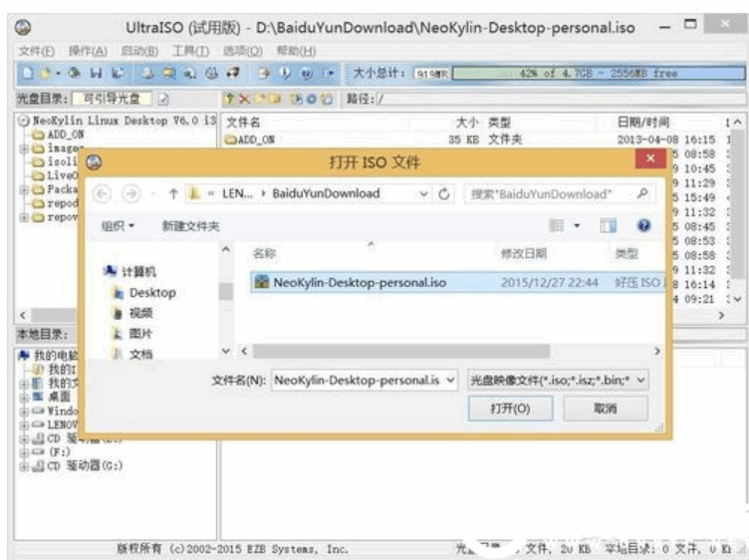Click the delete red X icon in image toolbar
This screenshot has width=749, height=560.
click(244, 99)
